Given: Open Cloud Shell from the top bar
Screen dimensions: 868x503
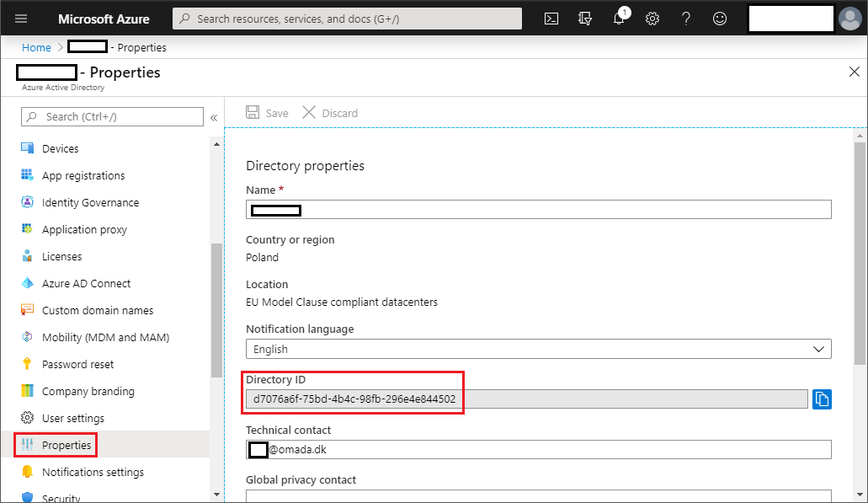Looking at the screenshot, I should coord(551,19).
